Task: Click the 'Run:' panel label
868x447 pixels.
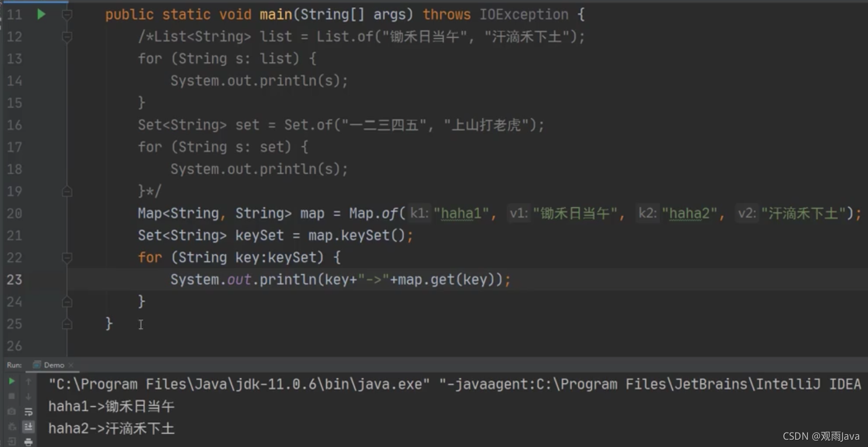Action: click(x=14, y=365)
